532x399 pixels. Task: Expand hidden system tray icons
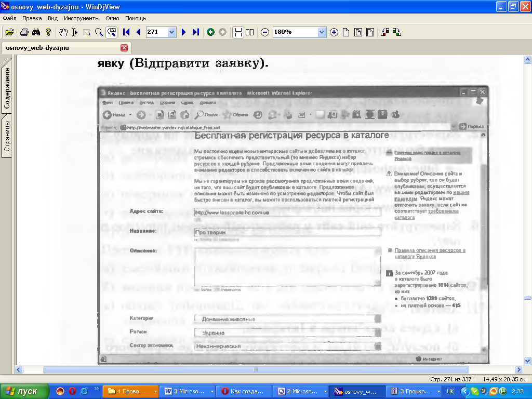(464, 392)
